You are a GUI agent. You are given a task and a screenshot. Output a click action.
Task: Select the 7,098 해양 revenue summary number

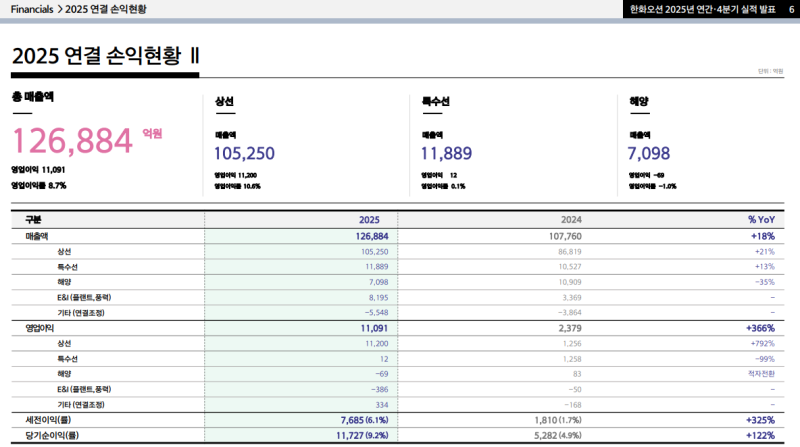(648, 153)
